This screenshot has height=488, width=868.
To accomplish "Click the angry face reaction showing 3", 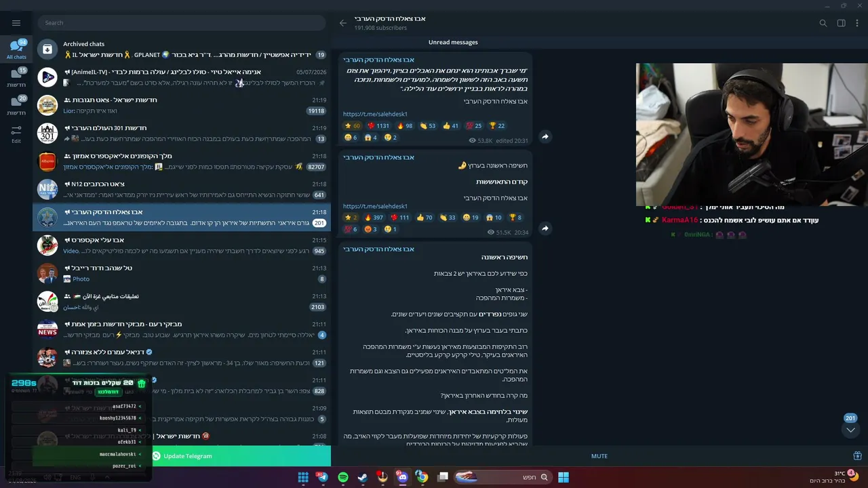I will pos(370,229).
